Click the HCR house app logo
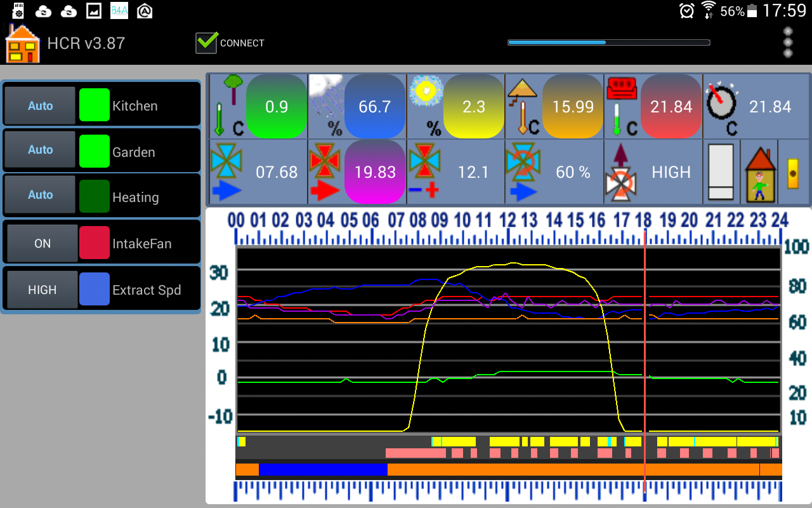Image resolution: width=812 pixels, height=508 pixels. click(x=22, y=44)
